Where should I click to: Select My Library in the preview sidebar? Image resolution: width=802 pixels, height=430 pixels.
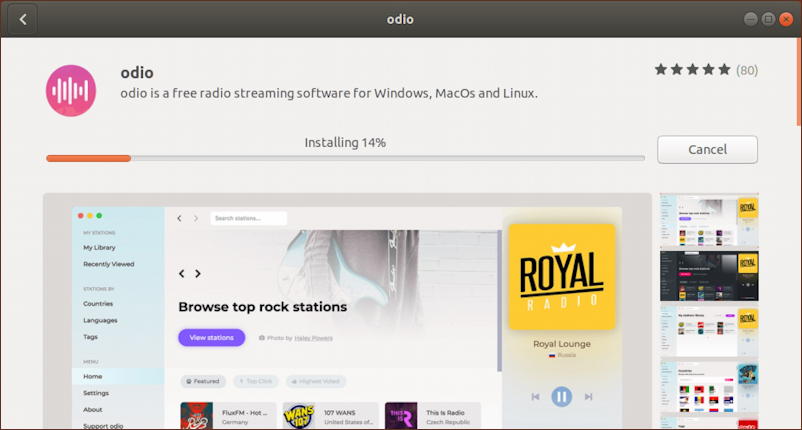pyautogui.click(x=101, y=247)
